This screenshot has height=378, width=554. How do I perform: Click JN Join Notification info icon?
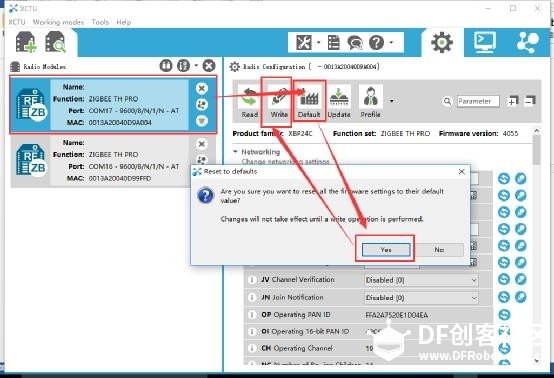(x=252, y=297)
